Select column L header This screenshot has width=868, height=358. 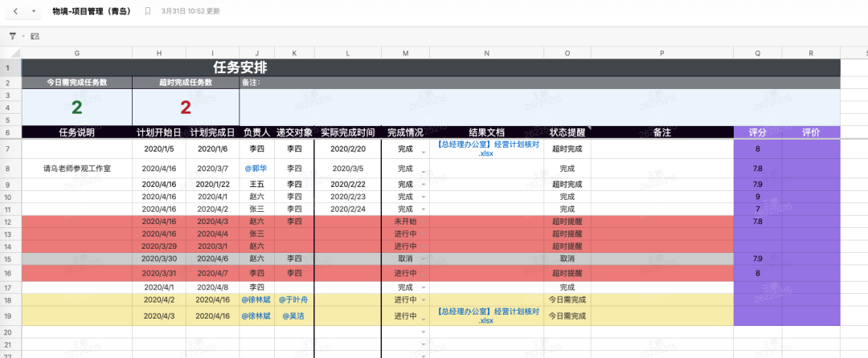point(348,53)
